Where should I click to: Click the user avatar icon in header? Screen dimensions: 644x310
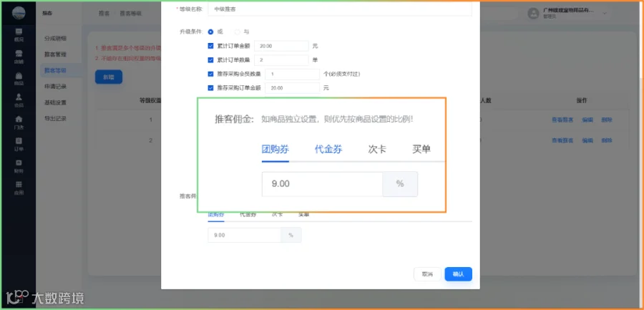tap(533, 14)
